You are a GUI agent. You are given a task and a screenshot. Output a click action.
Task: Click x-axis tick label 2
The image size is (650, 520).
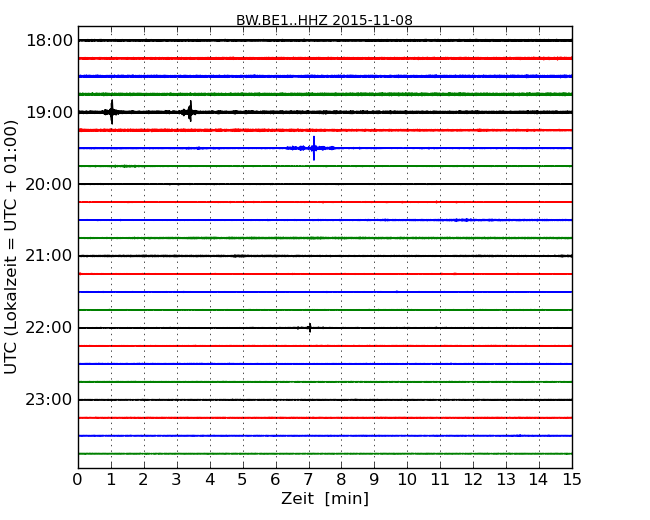(143, 479)
